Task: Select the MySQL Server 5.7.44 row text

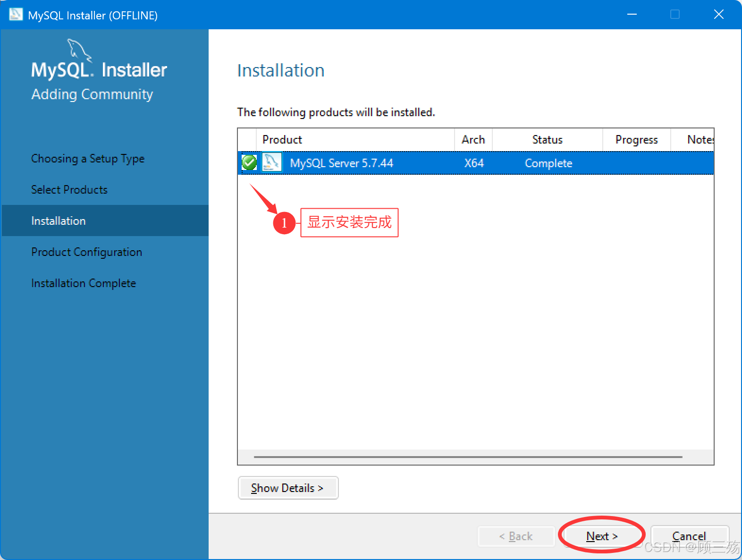Action: point(341,163)
